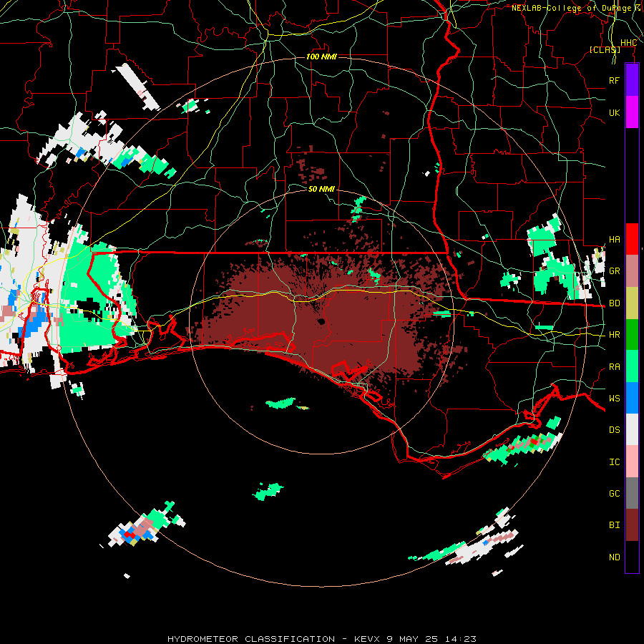
Task: Click the BI legend label
Action: (614, 525)
